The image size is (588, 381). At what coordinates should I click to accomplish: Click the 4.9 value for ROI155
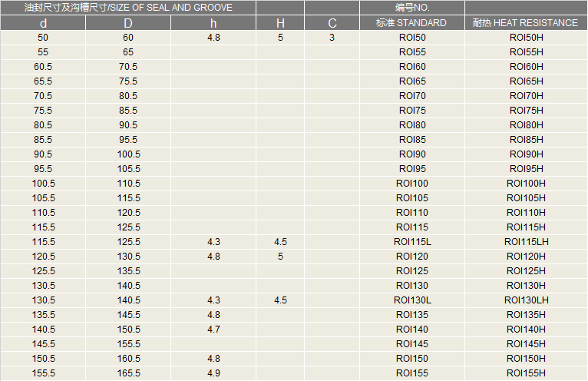click(x=213, y=373)
